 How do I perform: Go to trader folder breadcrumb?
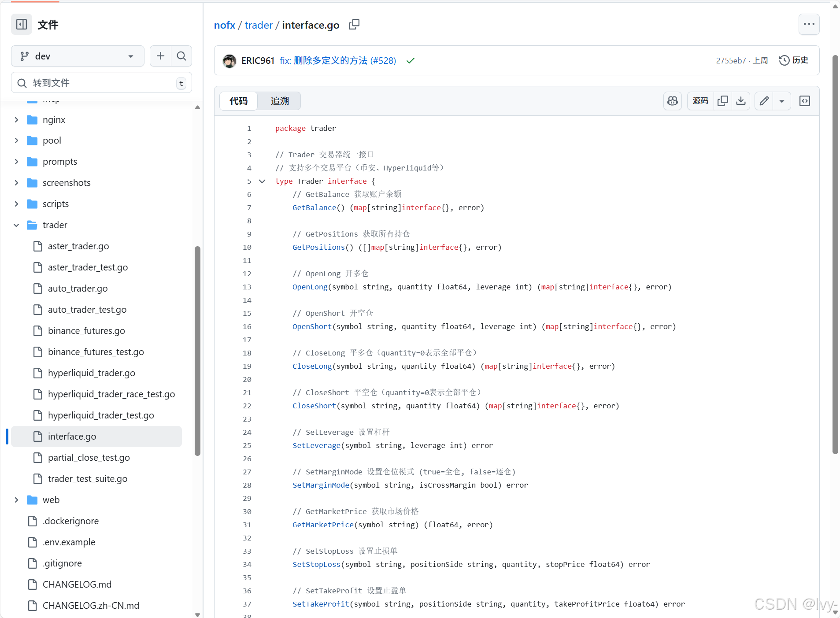click(x=259, y=25)
